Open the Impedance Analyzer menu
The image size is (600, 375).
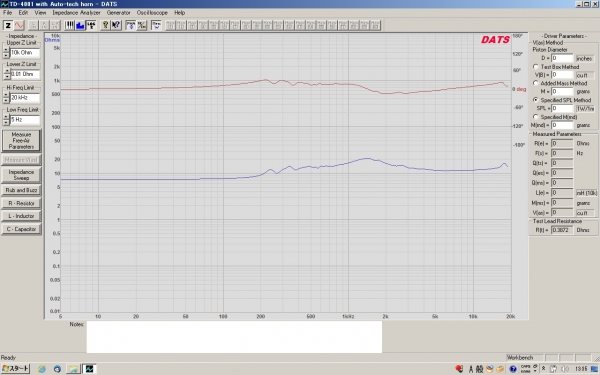pos(76,13)
